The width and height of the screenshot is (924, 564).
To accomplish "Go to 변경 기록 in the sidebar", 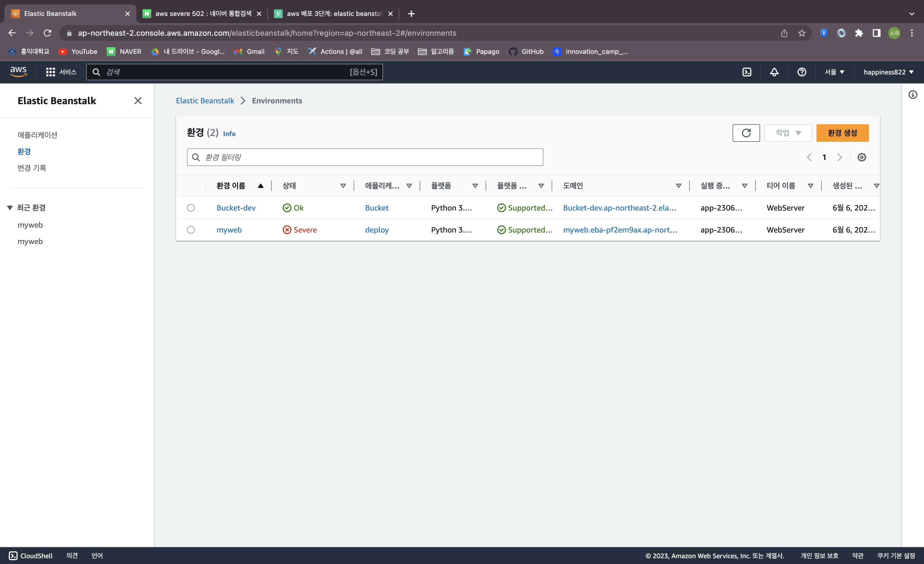I will pos(32,168).
